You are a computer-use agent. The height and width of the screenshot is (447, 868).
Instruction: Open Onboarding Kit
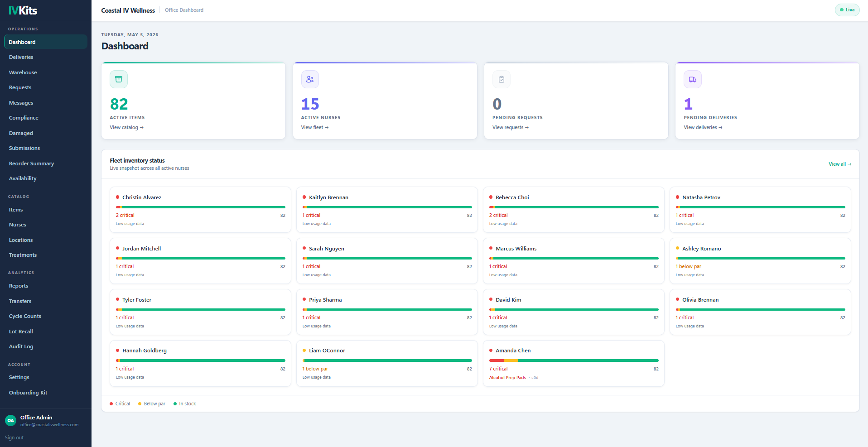(x=46, y=393)
